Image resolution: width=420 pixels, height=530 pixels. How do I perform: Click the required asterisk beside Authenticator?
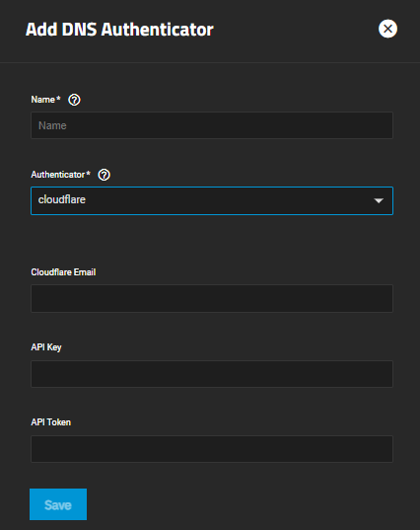point(88,173)
